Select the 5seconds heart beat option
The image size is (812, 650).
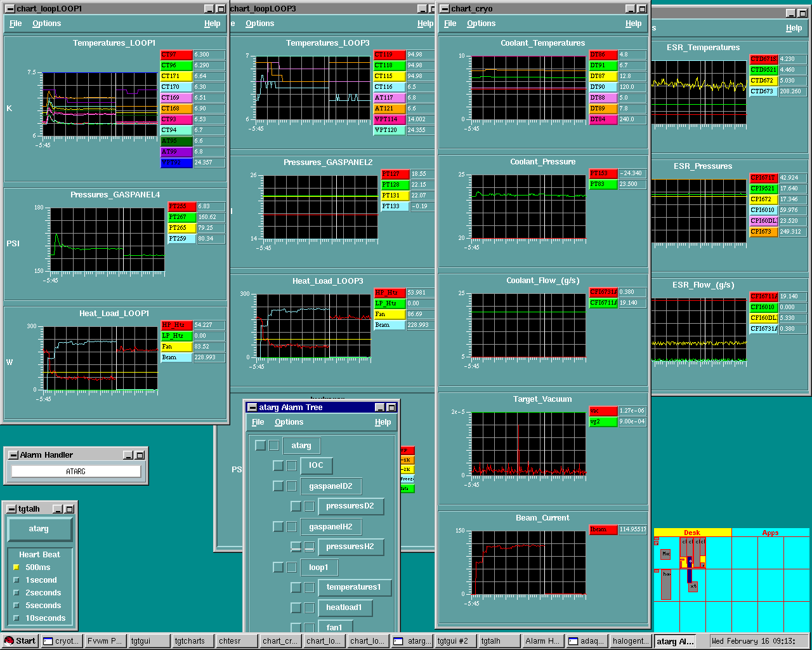(x=16, y=606)
